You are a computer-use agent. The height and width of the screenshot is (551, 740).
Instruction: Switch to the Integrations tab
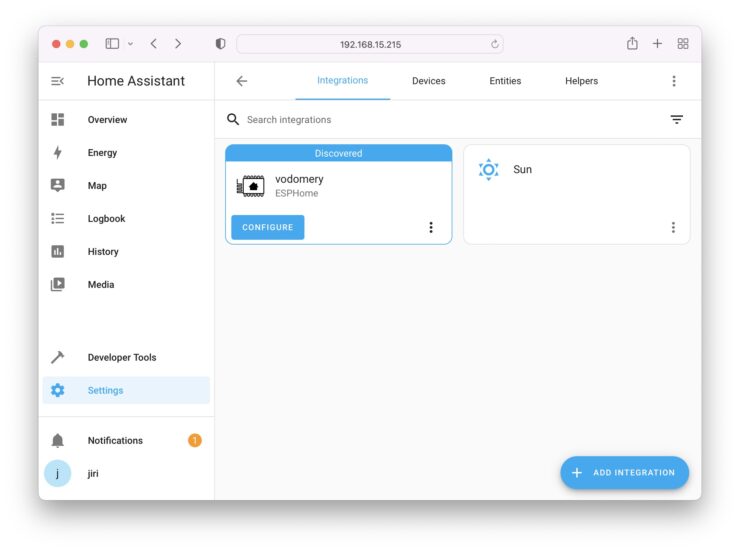point(343,81)
